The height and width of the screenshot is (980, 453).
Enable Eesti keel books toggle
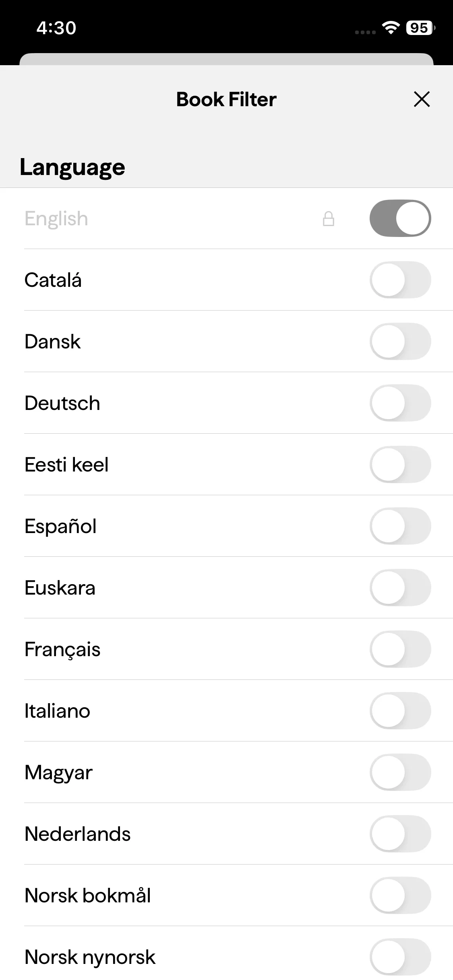click(x=400, y=465)
